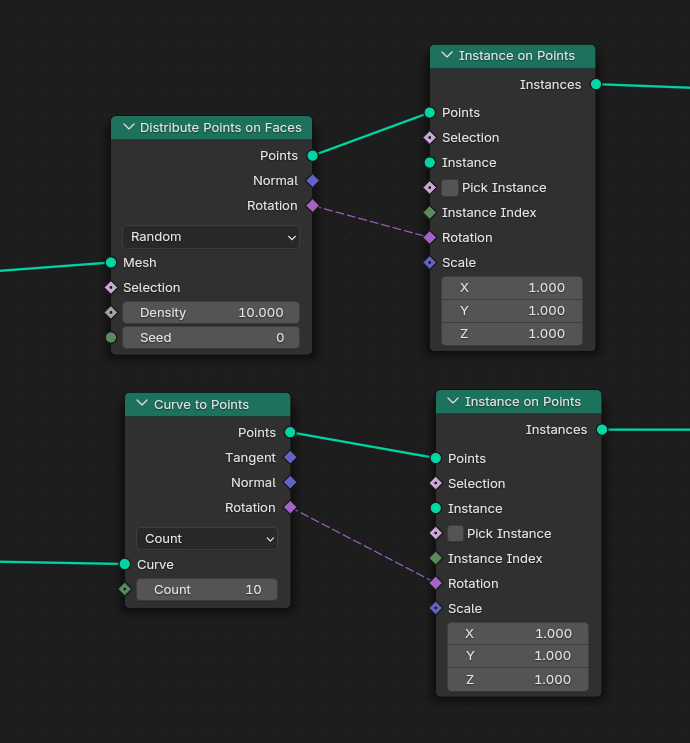The height and width of the screenshot is (743, 690).
Task: Click Scale input socket of lower node
Action: [x=436, y=608]
